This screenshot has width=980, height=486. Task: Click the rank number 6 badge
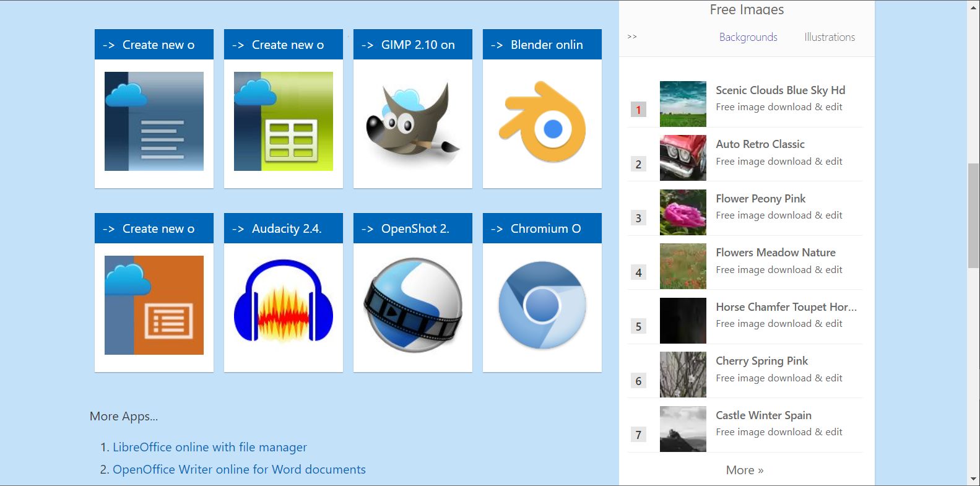tap(638, 381)
